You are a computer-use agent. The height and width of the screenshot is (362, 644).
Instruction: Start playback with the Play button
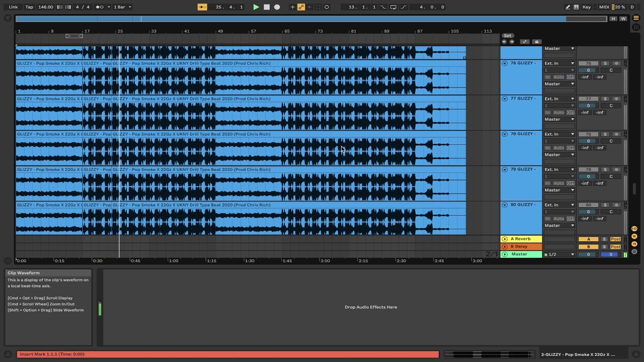click(x=256, y=7)
